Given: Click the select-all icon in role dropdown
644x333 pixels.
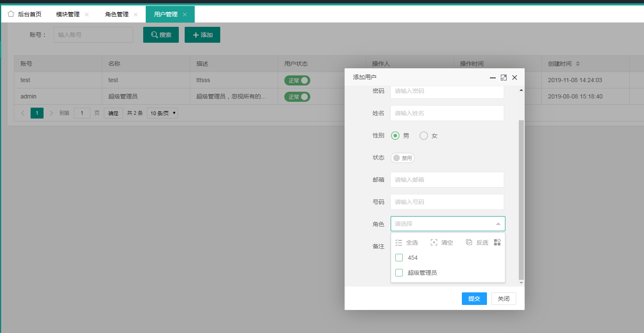Looking at the screenshot, I should coord(399,243).
